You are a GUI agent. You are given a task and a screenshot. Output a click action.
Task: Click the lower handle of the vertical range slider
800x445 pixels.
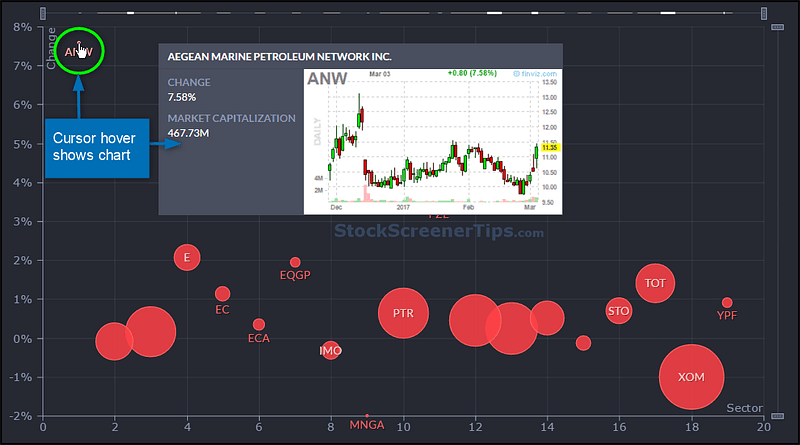(x=778, y=416)
